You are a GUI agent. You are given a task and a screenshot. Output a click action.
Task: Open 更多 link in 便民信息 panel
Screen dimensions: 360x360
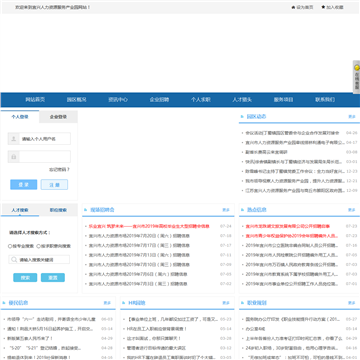107,303
